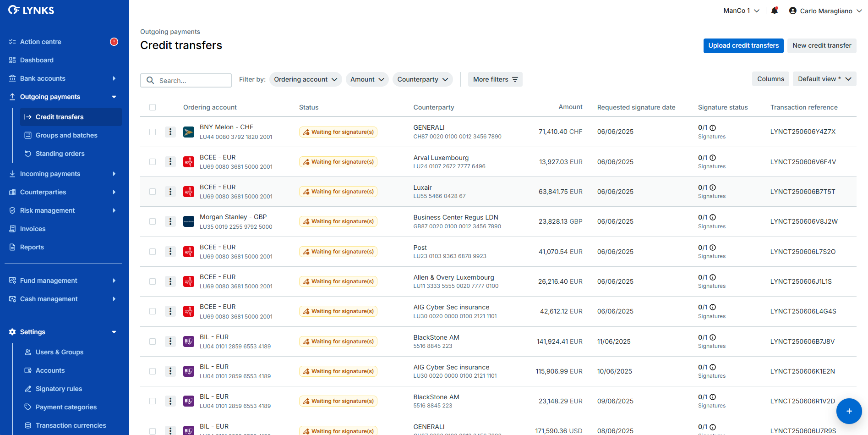Click signature info icon in Post row

[713, 248]
